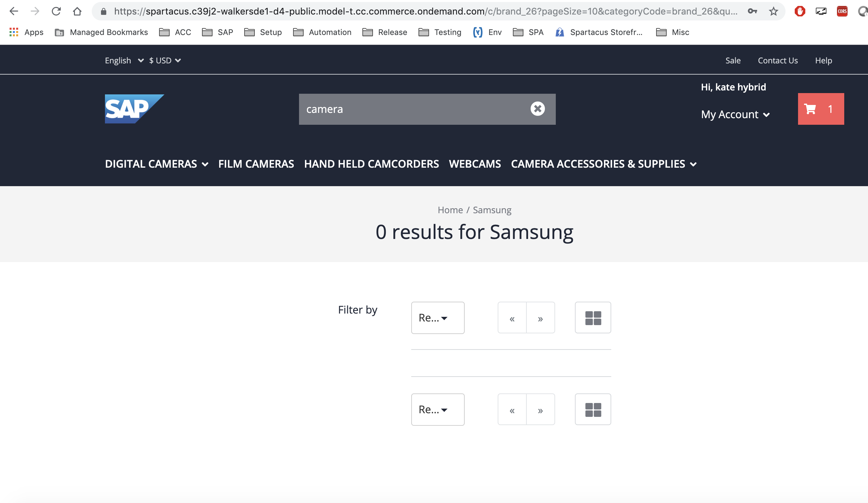Go to Webcams category
The height and width of the screenshot is (503, 868).
pyautogui.click(x=475, y=164)
